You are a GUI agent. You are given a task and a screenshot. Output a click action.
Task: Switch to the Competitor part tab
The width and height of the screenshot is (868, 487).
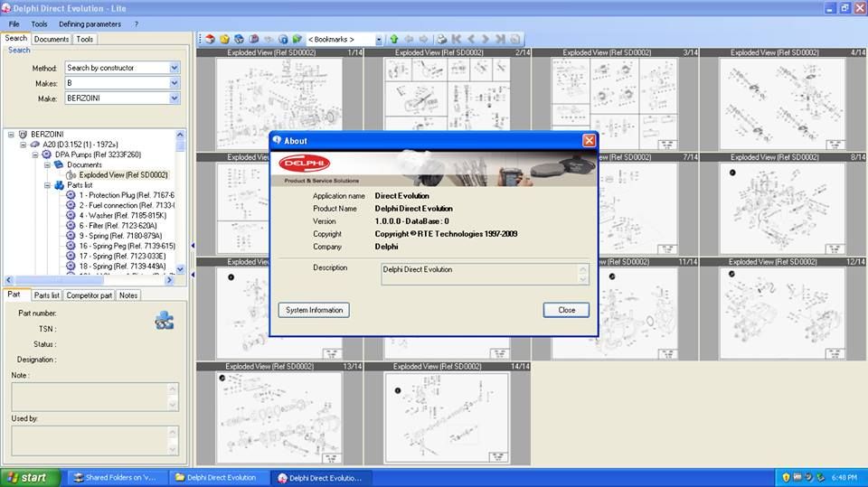click(x=90, y=295)
